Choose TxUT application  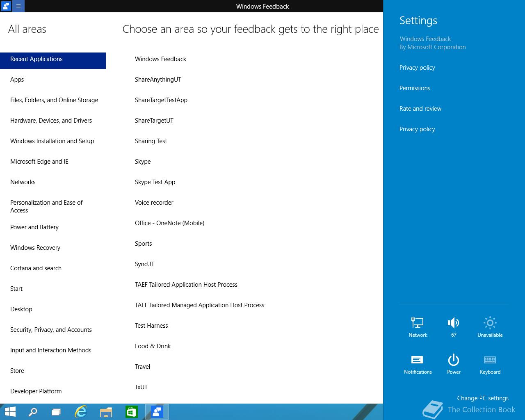[x=141, y=387]
